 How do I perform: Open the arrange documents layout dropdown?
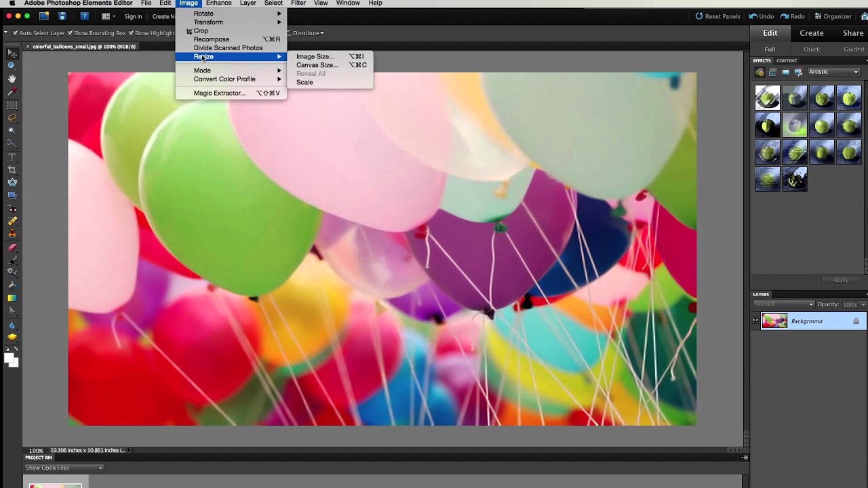click(x=108, y=16)
